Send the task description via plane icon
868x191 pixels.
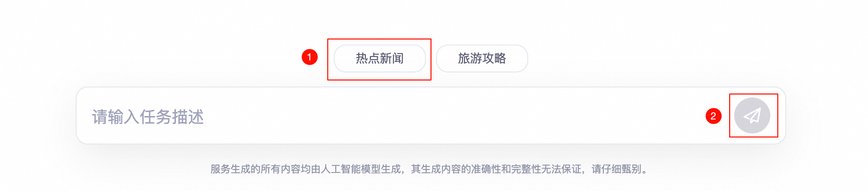coord(752,116)
